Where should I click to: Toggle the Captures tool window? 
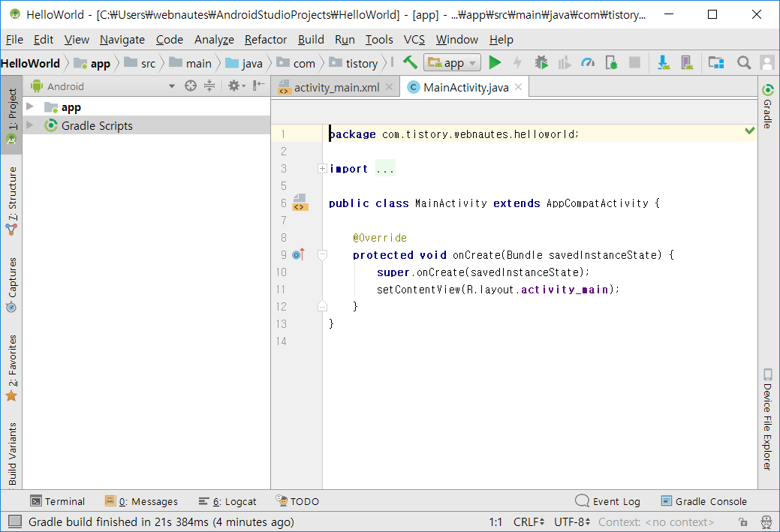pyautogui.click(x=11, y=284)
